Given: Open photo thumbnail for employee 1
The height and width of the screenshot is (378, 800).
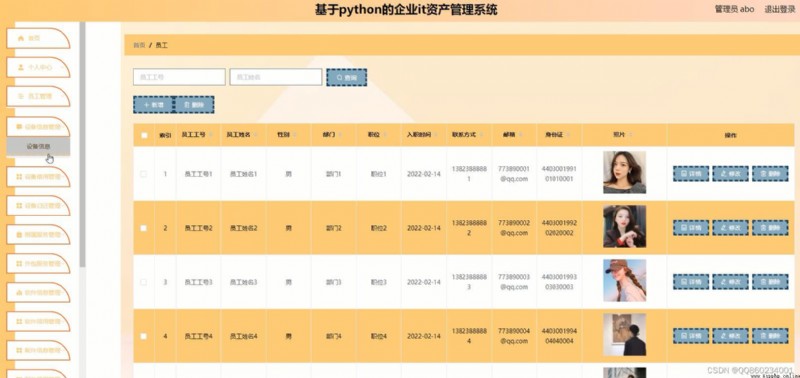Looking at the screenshot, I should pos(624,172).
